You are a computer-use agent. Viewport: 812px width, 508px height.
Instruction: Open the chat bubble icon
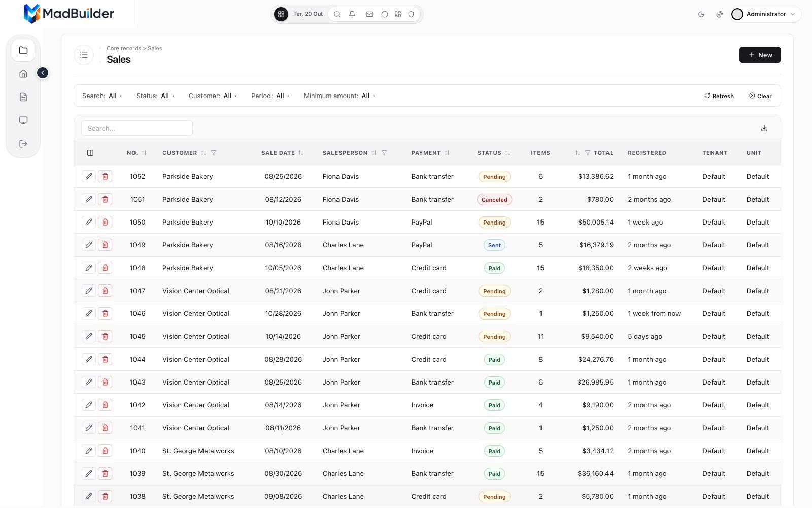(x=385, y=14)
